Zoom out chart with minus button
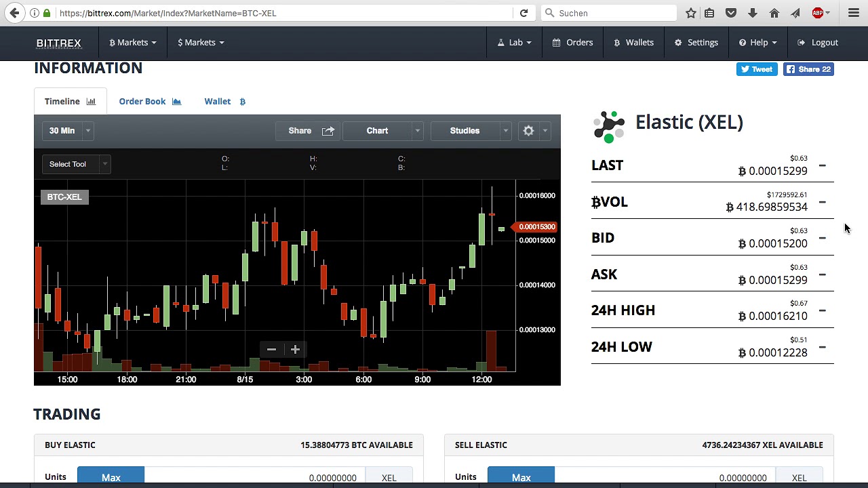This screenshot has height=488, width=868. click(x=271, y=350)
